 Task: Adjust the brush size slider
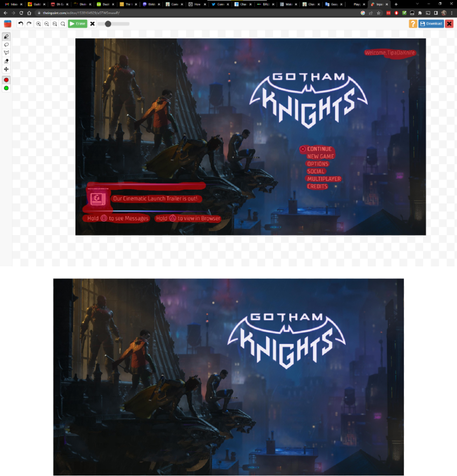(113, 24)
